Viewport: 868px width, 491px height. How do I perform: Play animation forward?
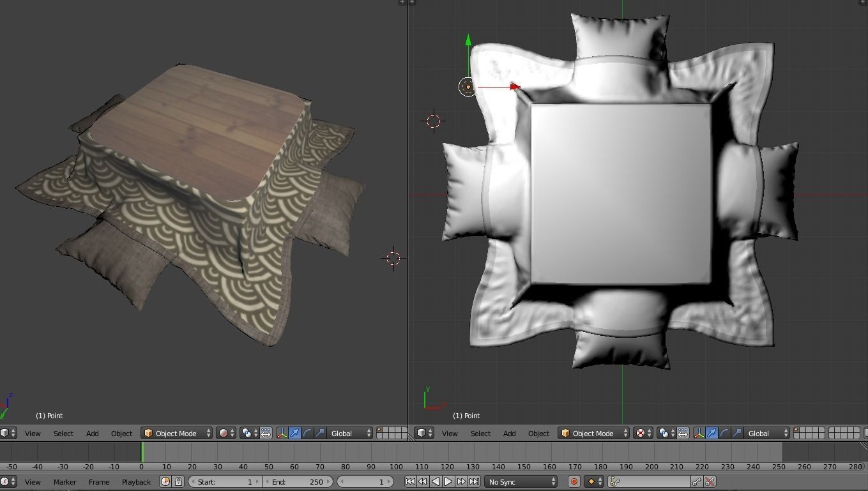(448, 481)
